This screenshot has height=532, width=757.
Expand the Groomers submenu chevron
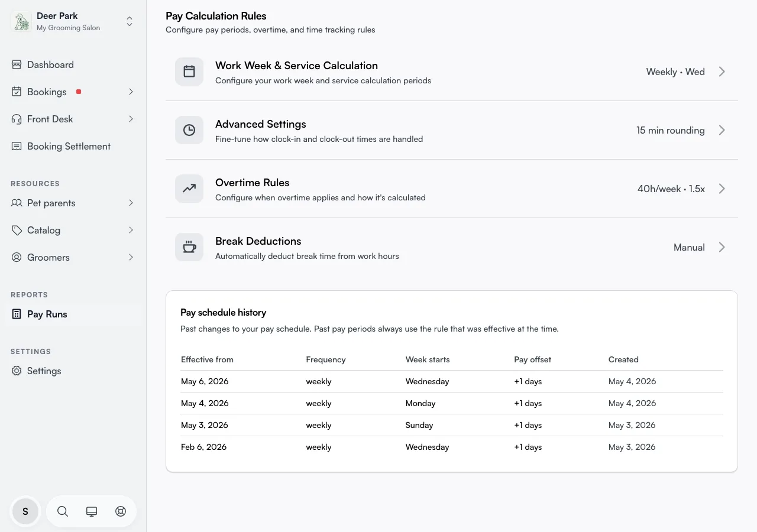[x=131, y=257]
